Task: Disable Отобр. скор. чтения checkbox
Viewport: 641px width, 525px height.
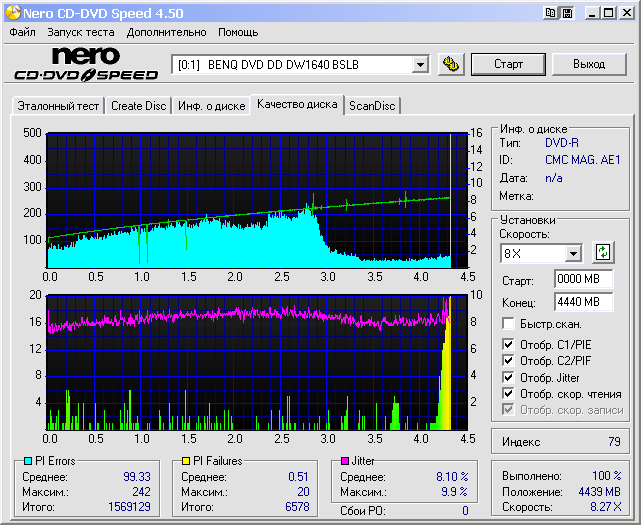Action: tap(508, 394)
